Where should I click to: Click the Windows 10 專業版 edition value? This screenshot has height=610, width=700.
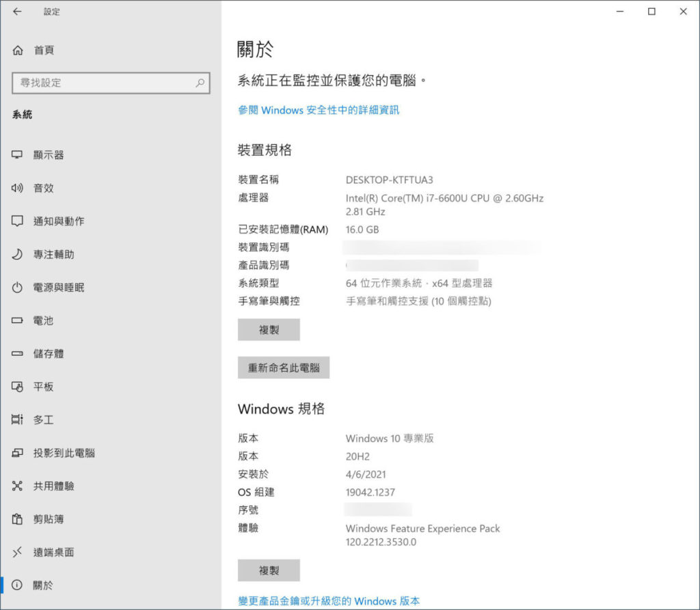click(x=390, y=438)
